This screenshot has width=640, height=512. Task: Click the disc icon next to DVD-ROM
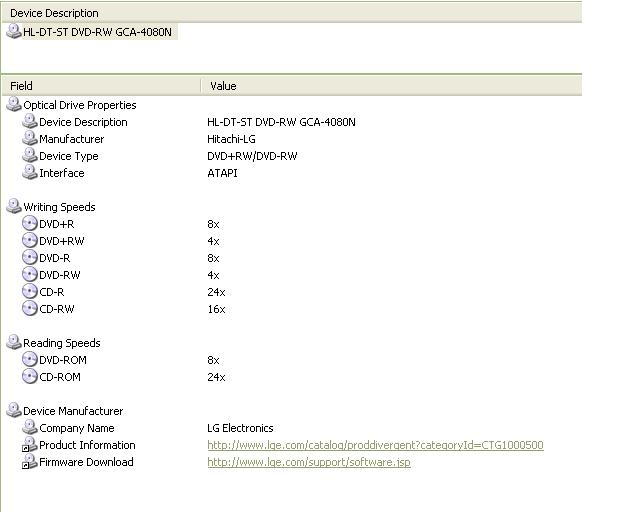pos(30,359)
